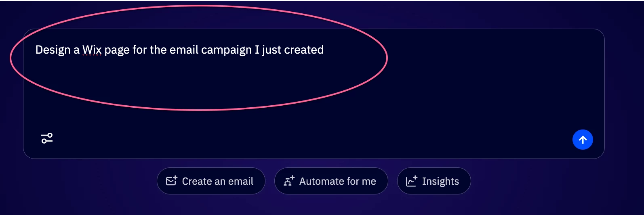This screenshot has width=644, height=215.
Task: Click the automation workflow sparkle icon
Action: tap(289, 181)
